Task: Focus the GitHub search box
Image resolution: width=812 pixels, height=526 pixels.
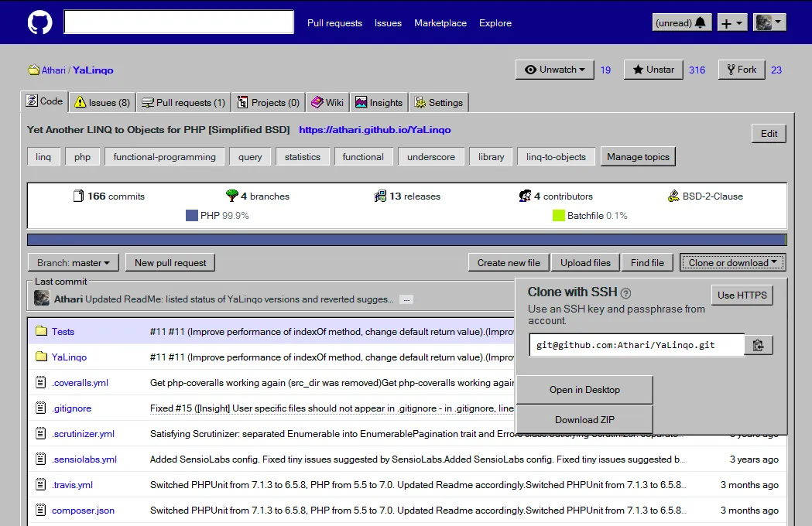Action: click(179, 22)
